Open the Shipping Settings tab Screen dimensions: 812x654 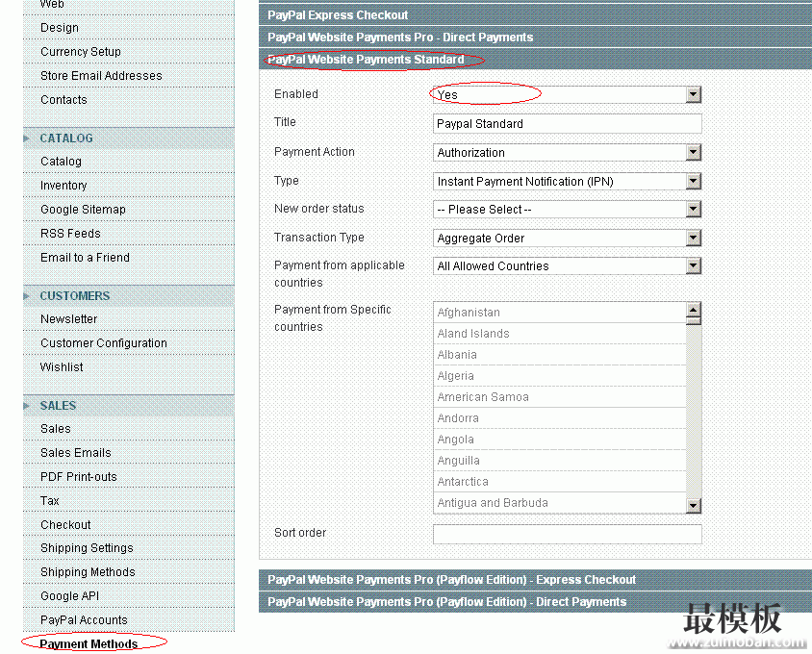pos(129,548)
